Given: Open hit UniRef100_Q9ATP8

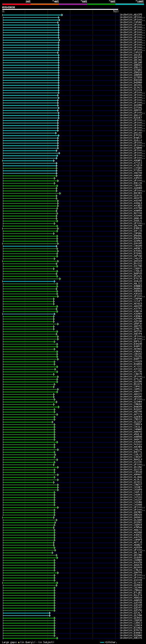Looking at the screenshot, I should click(131, 572).
